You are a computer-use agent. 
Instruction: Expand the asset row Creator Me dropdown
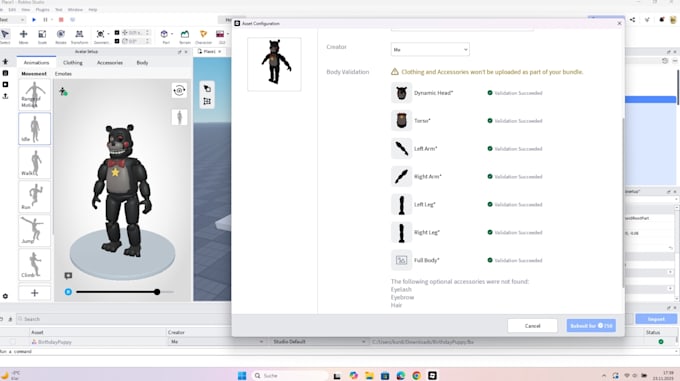[216, 342]
